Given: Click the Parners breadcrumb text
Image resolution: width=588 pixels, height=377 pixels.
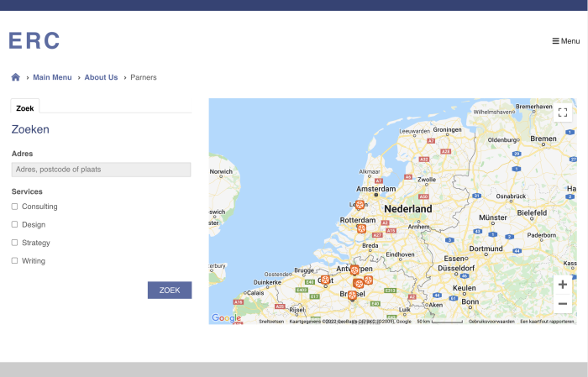Looking at the screenshot, I should pos(144,77).
